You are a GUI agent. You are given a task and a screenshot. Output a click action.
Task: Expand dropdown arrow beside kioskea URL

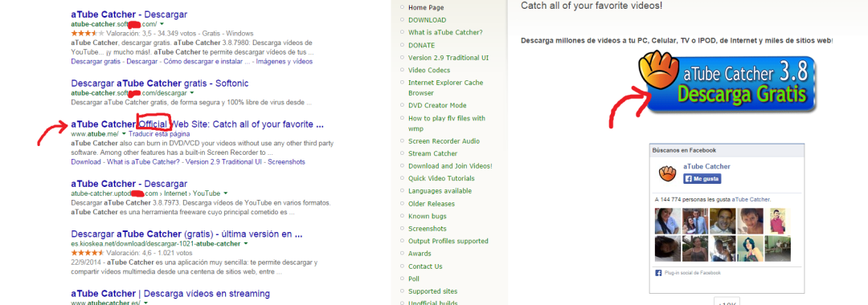[x=245, y=244]
